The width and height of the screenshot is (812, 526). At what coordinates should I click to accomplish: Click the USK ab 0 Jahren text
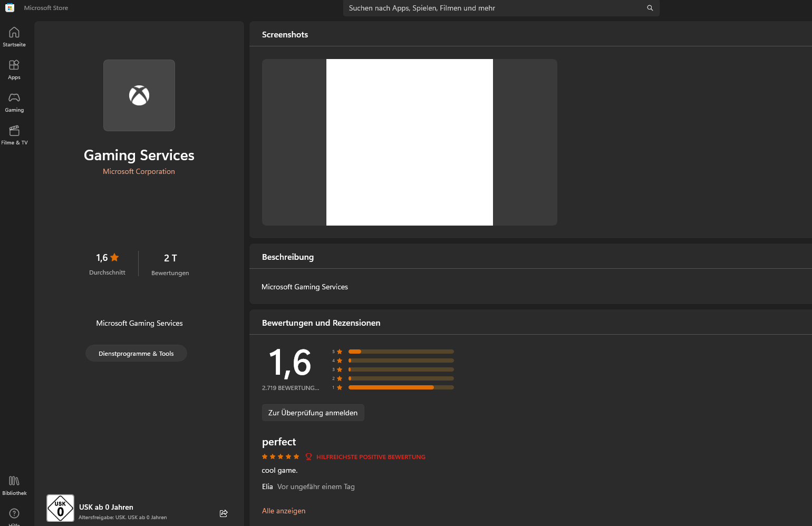[106, 507]
